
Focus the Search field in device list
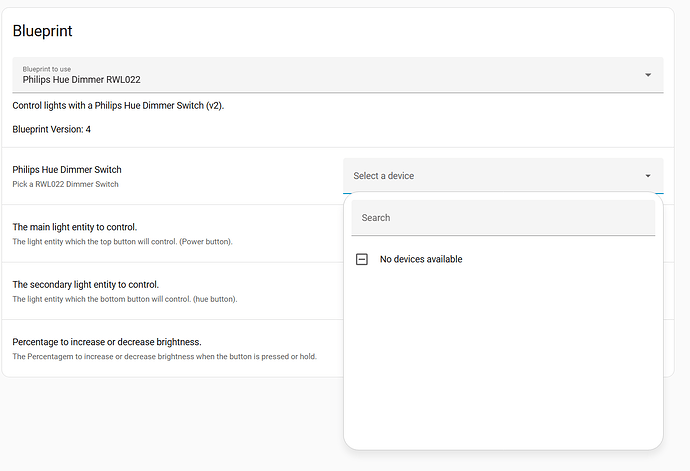click(502, 218)
